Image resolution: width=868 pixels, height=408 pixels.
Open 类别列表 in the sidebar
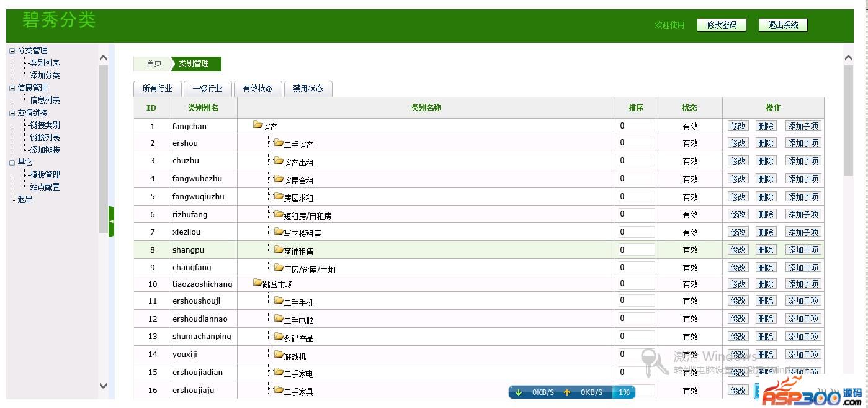pyautogui.click(x=45, y=63)
